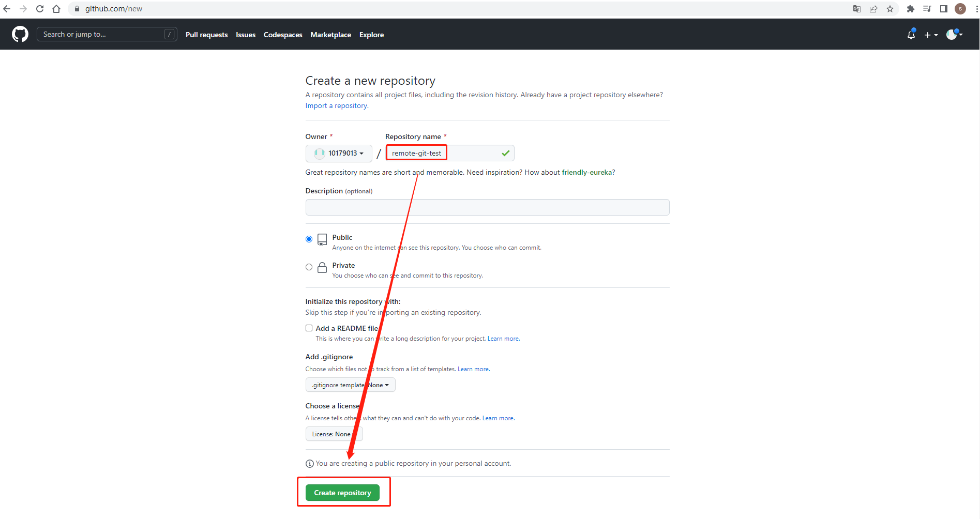Share this page via the share icon
The width and height of the screenshot is (980, 519).
tap(873, 9)
